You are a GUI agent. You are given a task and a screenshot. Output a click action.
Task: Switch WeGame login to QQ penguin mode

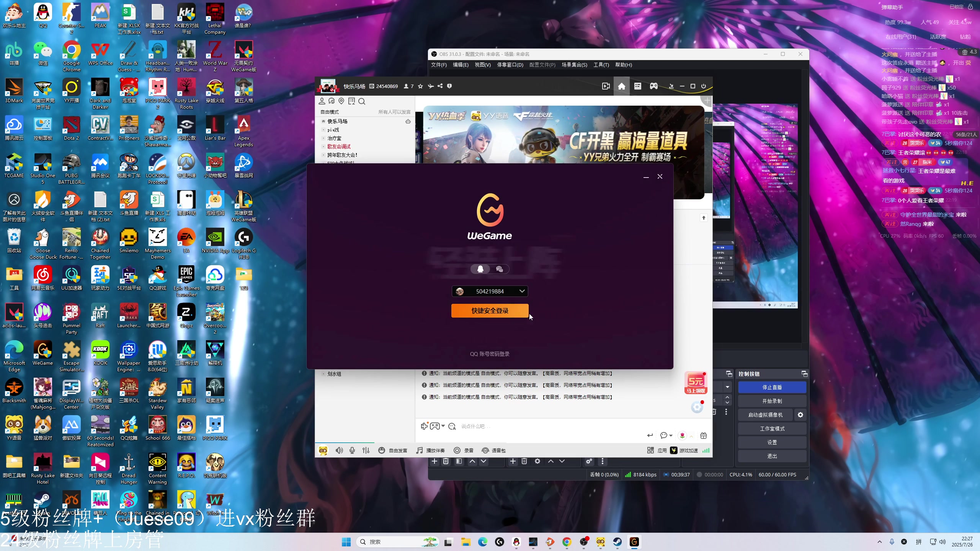click(x=480, y=269)
